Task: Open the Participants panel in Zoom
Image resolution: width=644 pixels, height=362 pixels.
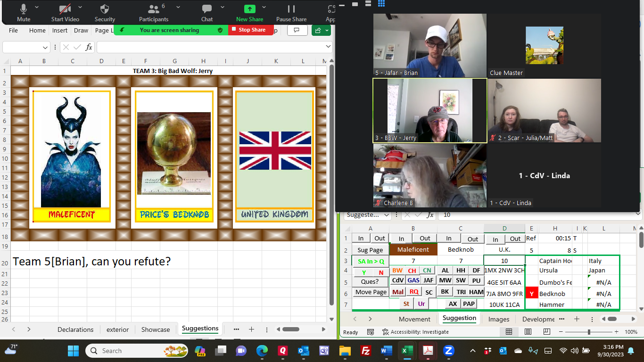Action: coord(154,13)
